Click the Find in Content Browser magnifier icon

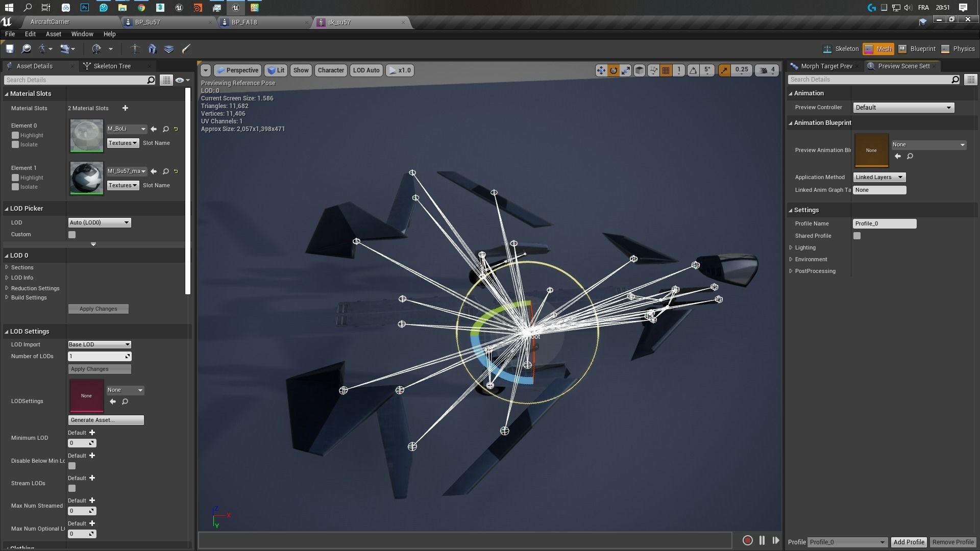pos(26,49)
